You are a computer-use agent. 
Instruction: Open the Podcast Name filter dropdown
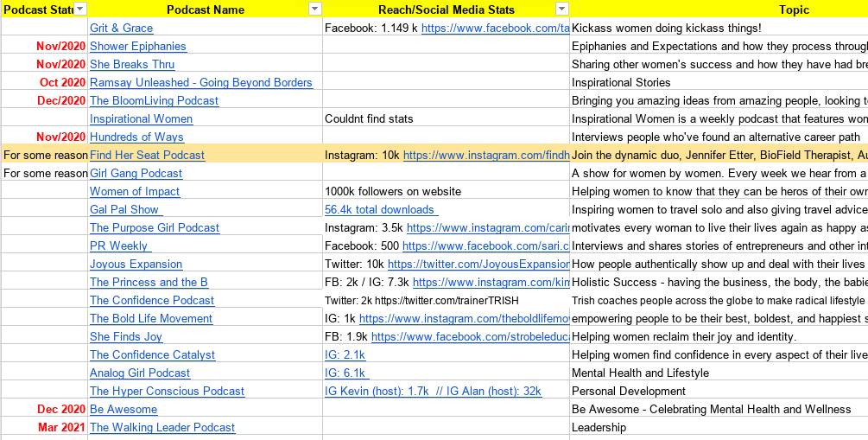[315, 9]
